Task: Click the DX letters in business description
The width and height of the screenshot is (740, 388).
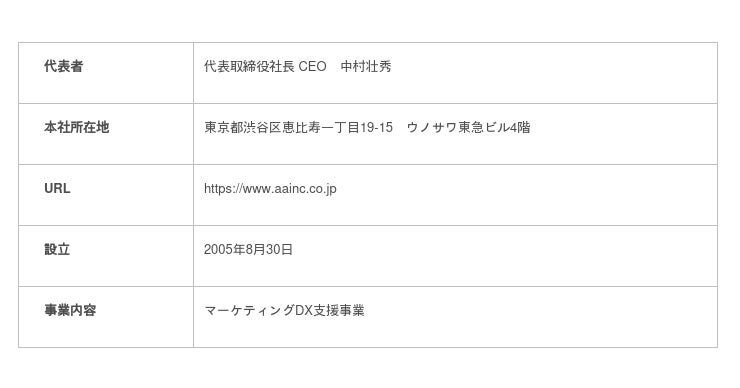Action: click(x=304, y=311)
